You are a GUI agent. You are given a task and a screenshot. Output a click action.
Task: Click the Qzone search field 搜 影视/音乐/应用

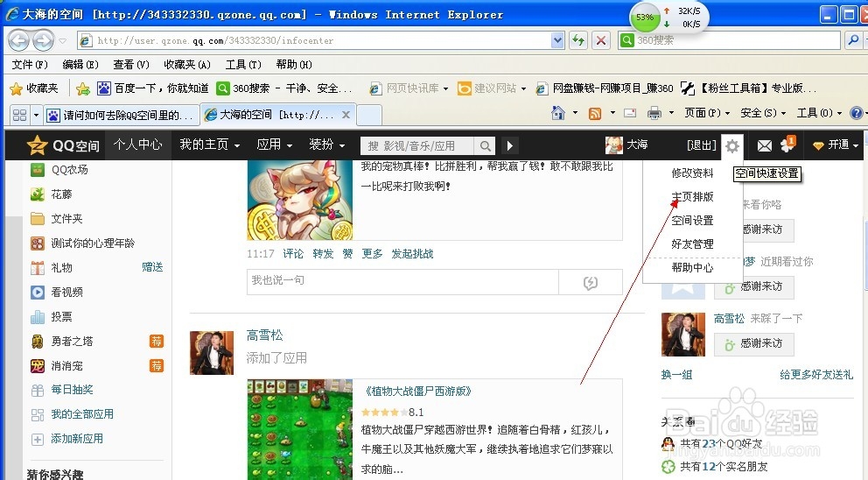(x=416, y=145)
